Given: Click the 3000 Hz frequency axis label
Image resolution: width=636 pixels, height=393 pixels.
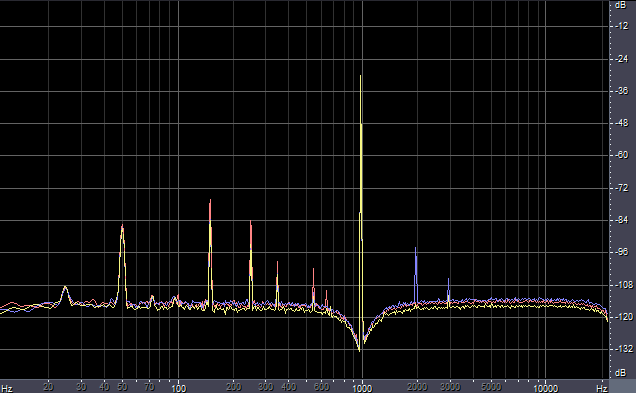Looking at the screenshot, I should click(450, 387).
